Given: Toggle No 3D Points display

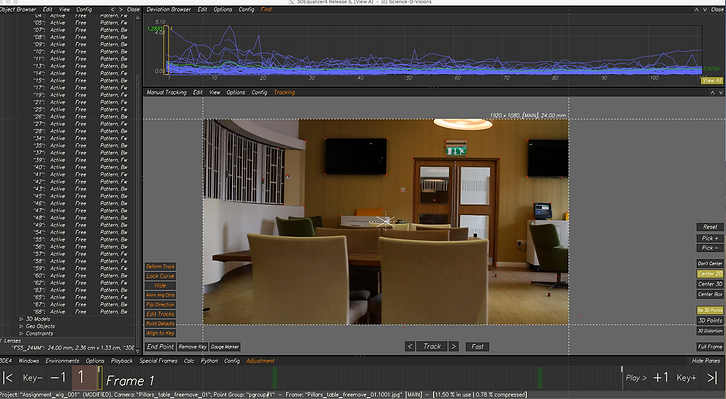Looking at the screenshot, I should [x=710, y=310].
